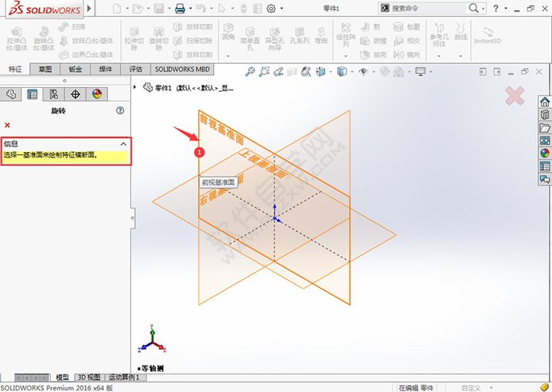Open Custom Properties icon in task pane
The image size is (552, 392).
[x=544, y=167]
